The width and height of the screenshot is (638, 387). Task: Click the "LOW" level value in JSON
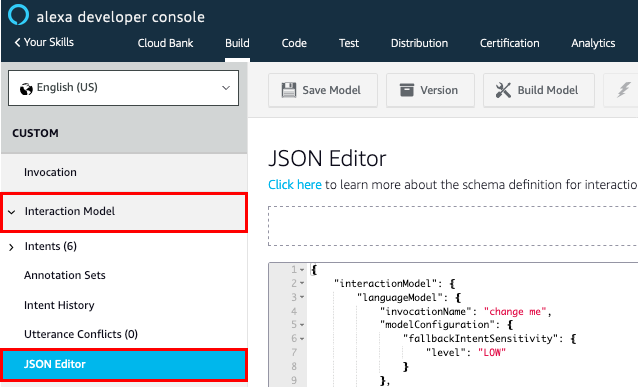tap(492, 352)
